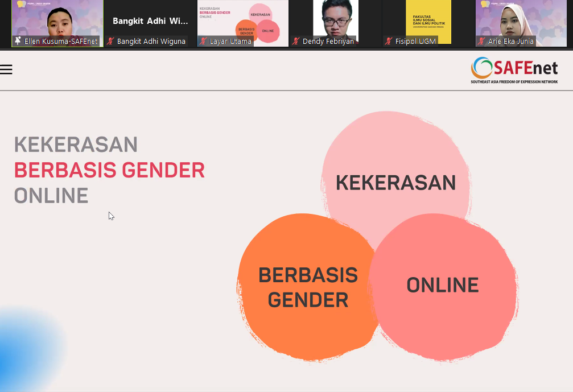
Task: Click the SAFEnet logo
Action: (513, 69)
